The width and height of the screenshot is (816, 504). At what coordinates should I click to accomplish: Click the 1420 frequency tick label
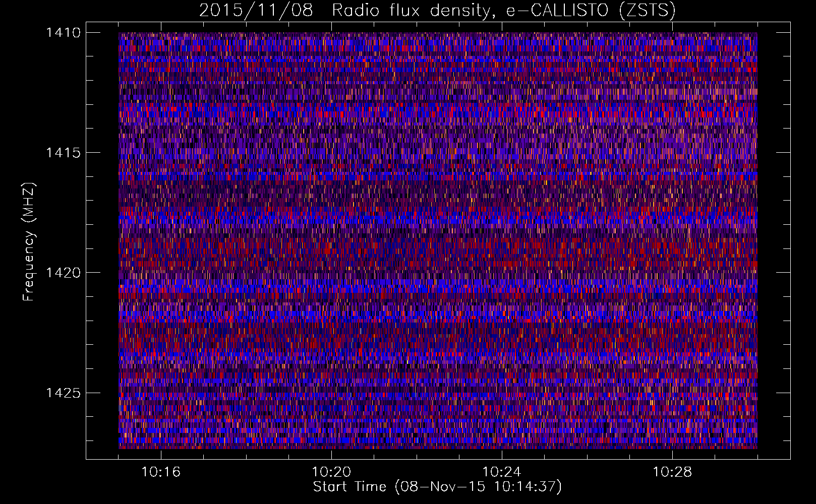point(63,273)
